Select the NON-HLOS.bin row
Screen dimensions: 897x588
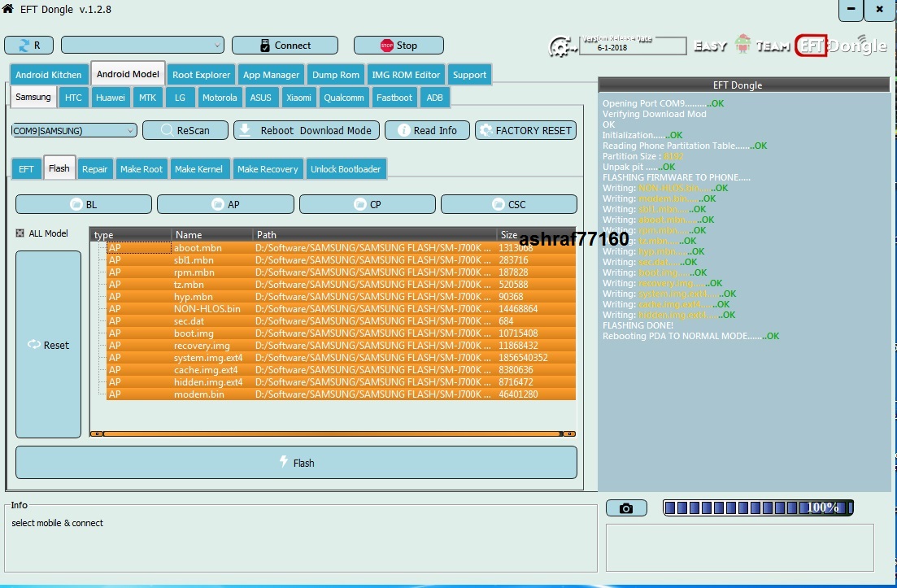point(341,309)
